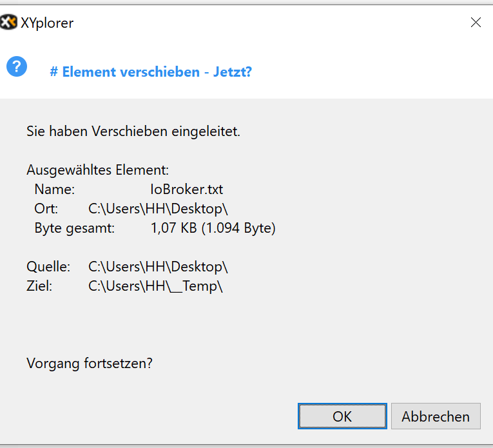The height and width of the screenshot is (448, 493).
Task: Click the heading "Element verschieben - Jetzt?"
Action: pyautogui.click(x=150, y=72)
